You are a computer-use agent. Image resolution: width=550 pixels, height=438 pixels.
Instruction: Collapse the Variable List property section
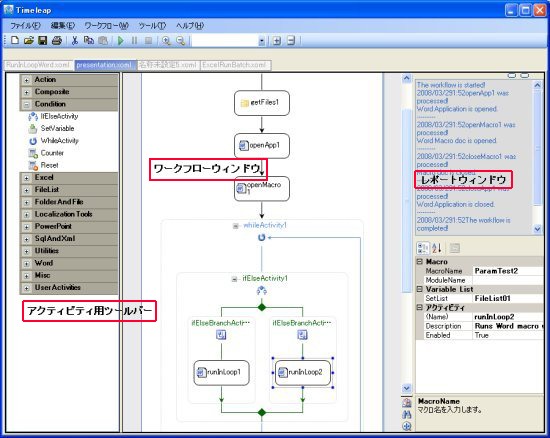click(420, 289)
